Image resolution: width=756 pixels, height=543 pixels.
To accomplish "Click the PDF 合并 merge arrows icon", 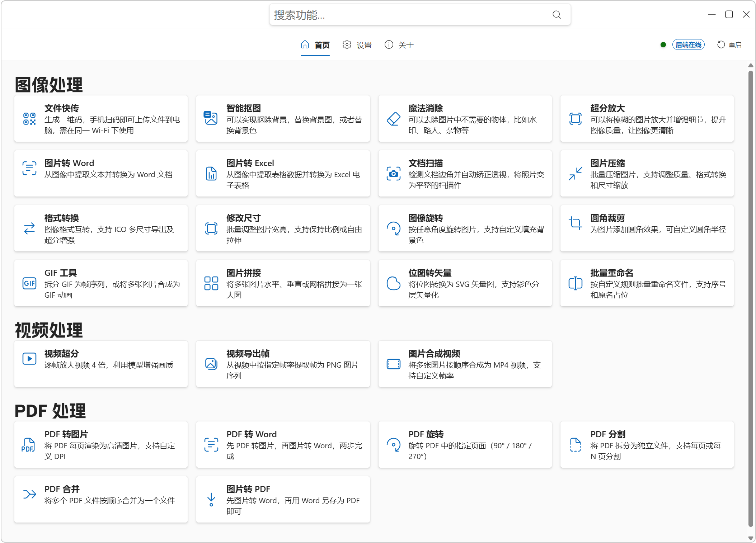I will point(29,494).
